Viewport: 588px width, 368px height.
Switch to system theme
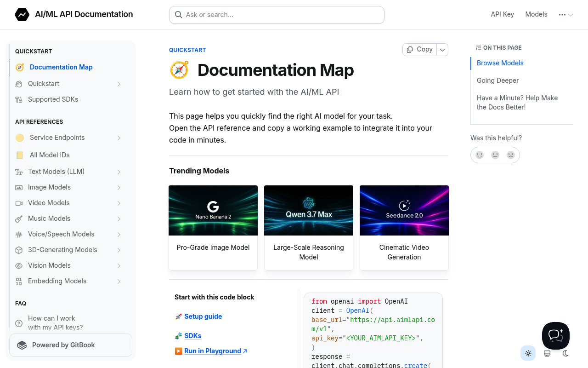[x=547, y=353]
